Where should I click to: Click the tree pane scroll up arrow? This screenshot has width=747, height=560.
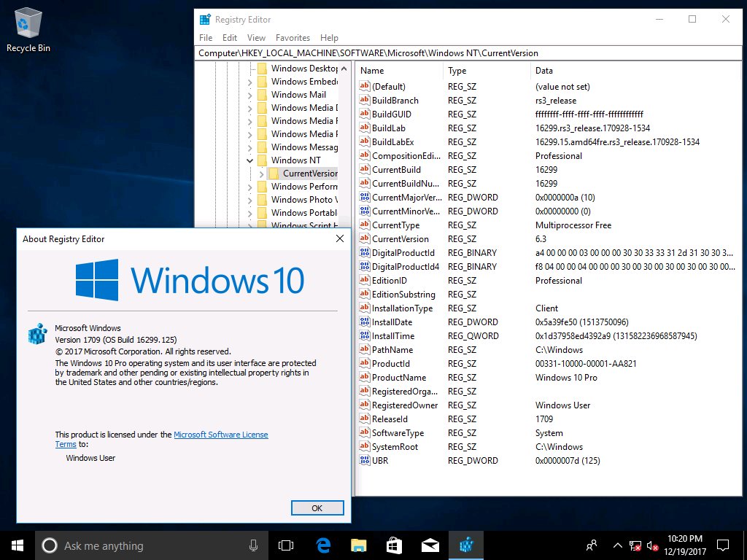coord(344,69)
